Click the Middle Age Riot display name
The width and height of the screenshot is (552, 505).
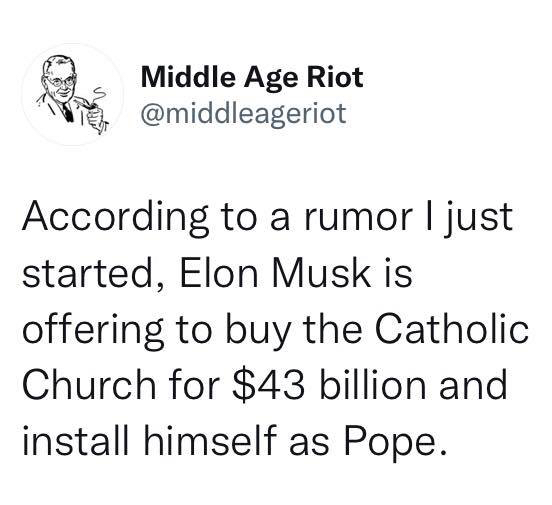click(x=252, y=77)
